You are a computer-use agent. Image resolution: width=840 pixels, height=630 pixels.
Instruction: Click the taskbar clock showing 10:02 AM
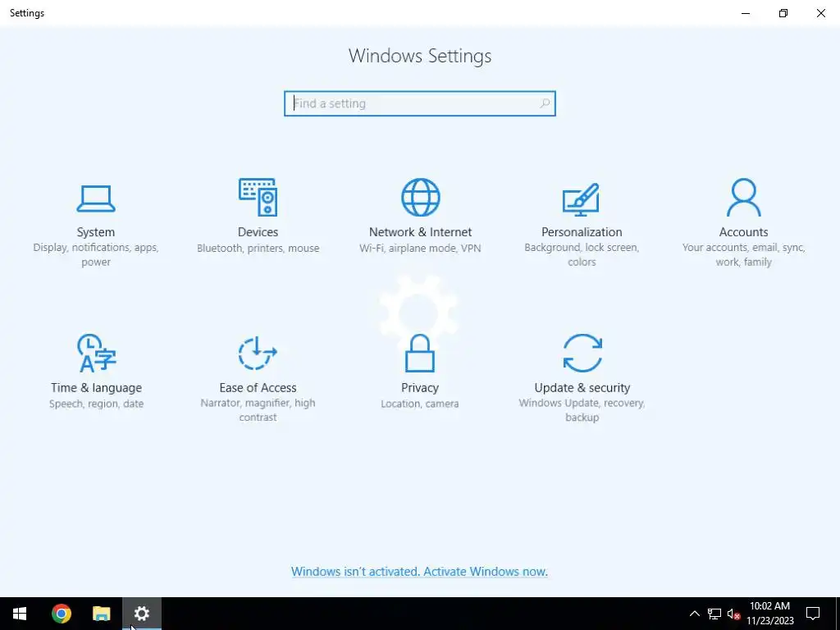click(769, 614)
